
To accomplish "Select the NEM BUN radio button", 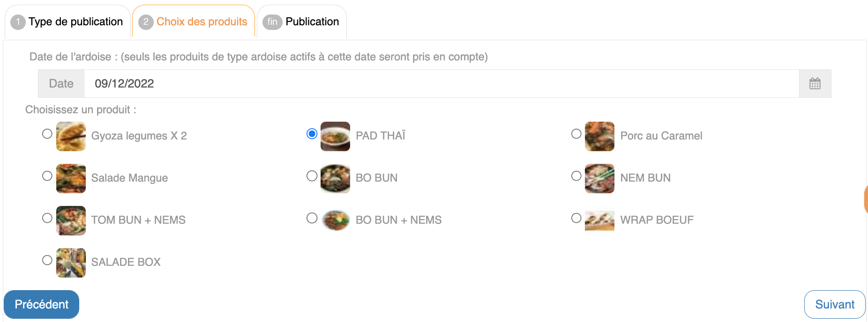I will click(x=576, y=176).
